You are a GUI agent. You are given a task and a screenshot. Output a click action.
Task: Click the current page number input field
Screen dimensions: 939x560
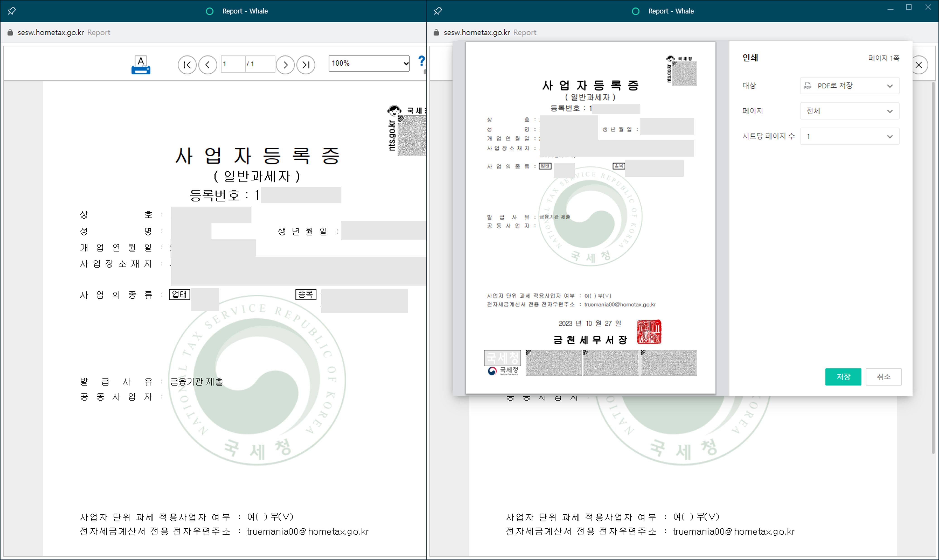(232, 64)
